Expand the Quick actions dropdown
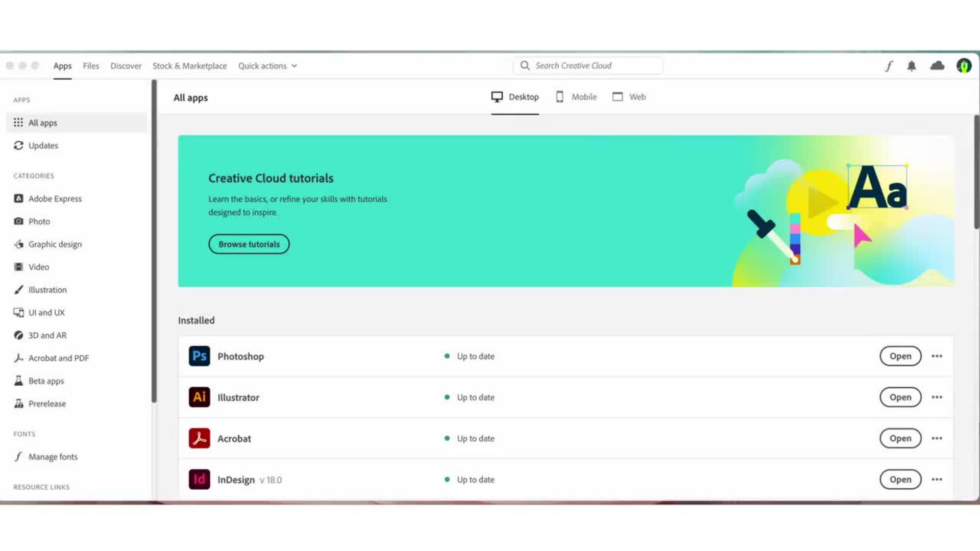The height and width of the screenshot is (551, 980). pyautogui.click(x=267, y=66)
